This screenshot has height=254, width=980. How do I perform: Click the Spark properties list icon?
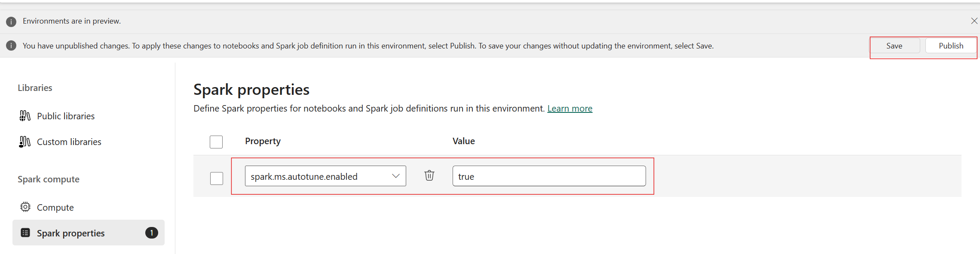25,233
